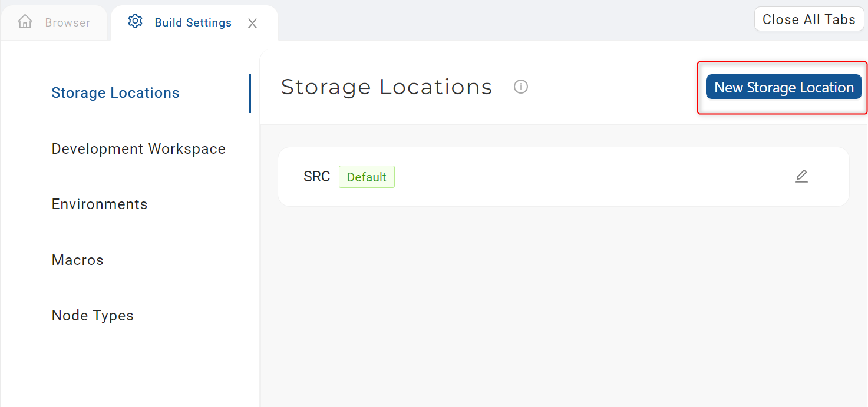The width and height of the screenshot is (868, 407).
Task: Click the SRC label text
Action: tap(316, 176)
